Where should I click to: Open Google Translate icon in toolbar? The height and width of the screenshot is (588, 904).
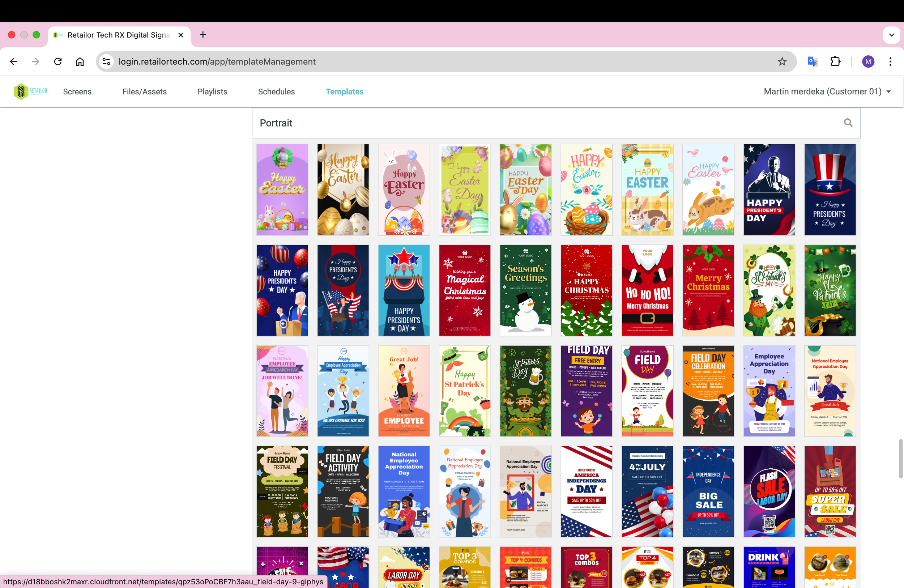tap(813, 61)
